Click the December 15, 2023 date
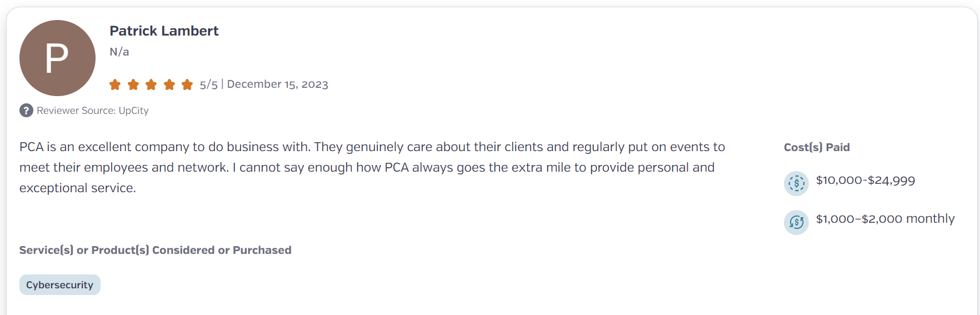980x315 pixels. pyautogui.click(x=278, y=84)
